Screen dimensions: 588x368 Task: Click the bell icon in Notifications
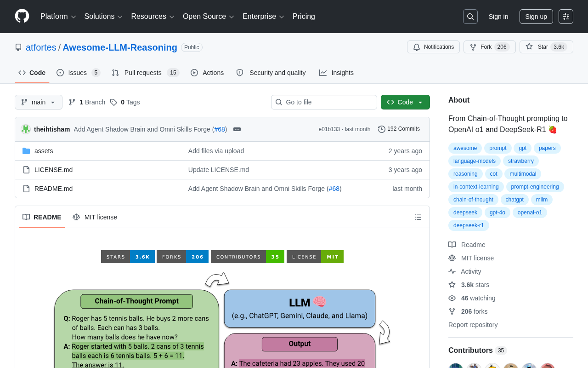point(417,47)
